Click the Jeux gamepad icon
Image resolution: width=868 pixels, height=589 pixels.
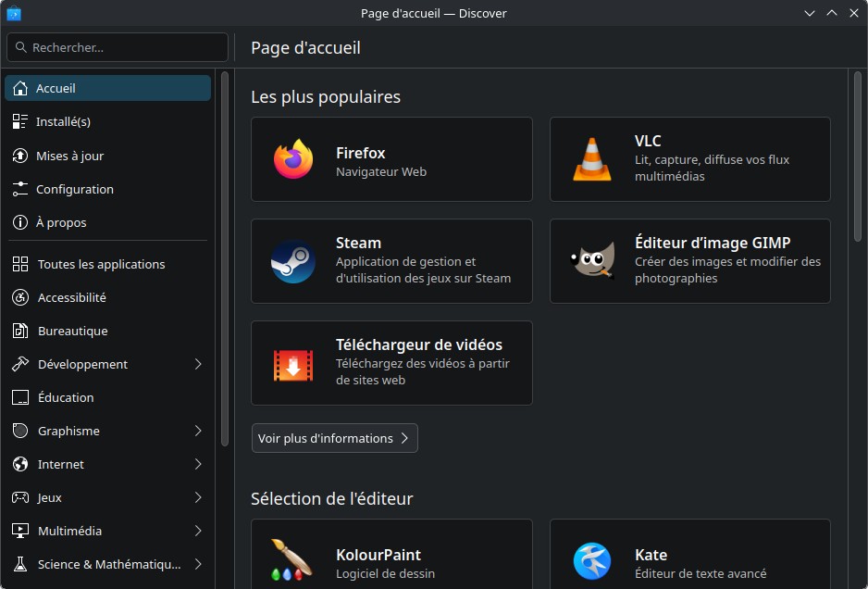tap(20, 497)
